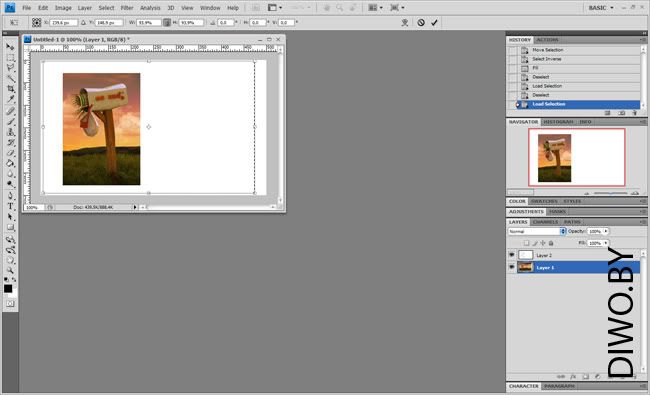Open the BASIC workspace switcher dropdown
This screenshot has width=650, height=395.
point(601,7)
